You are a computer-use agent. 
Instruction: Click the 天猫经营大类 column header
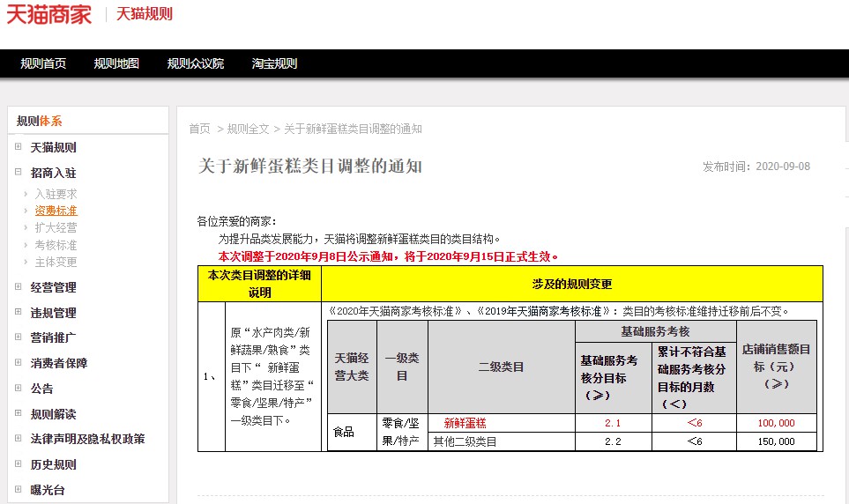tap(352, 367)
